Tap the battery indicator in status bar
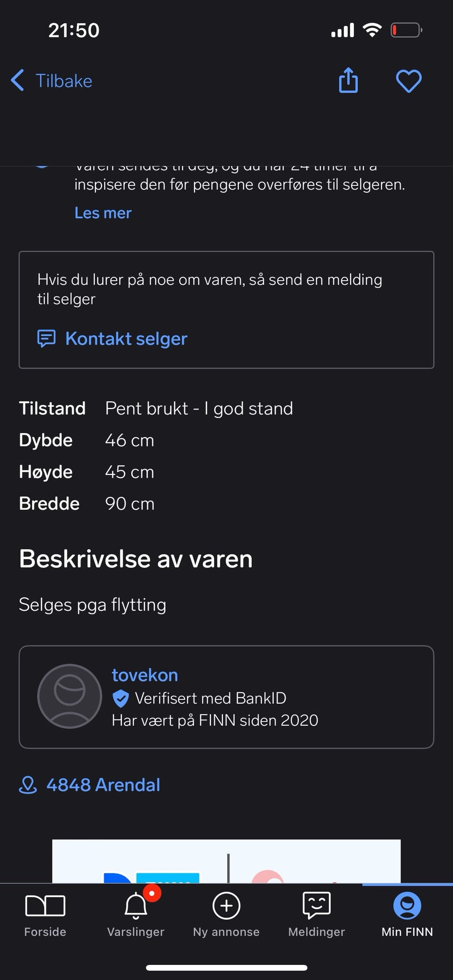The width and height of the screenshot is (453, 980). tap(406, 31)
